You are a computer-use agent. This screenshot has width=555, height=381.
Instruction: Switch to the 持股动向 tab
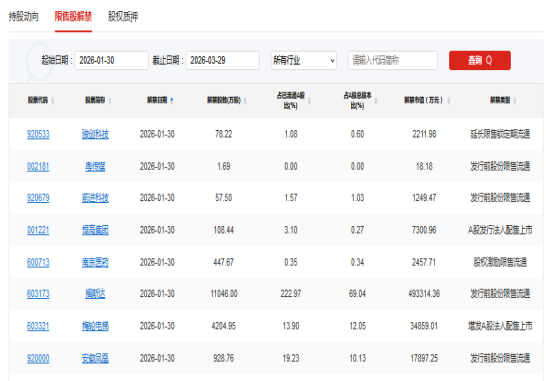pyautogui.click(x=23, y=16)
